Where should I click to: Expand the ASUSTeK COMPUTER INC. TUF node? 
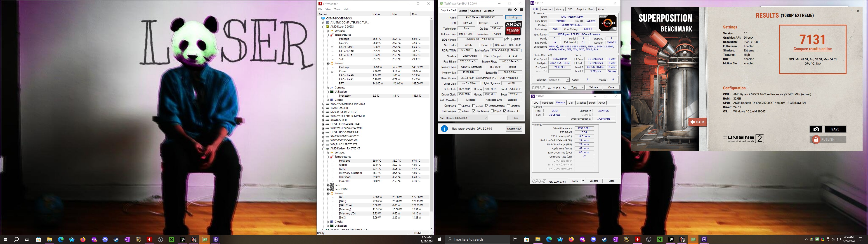coord(323,23)
